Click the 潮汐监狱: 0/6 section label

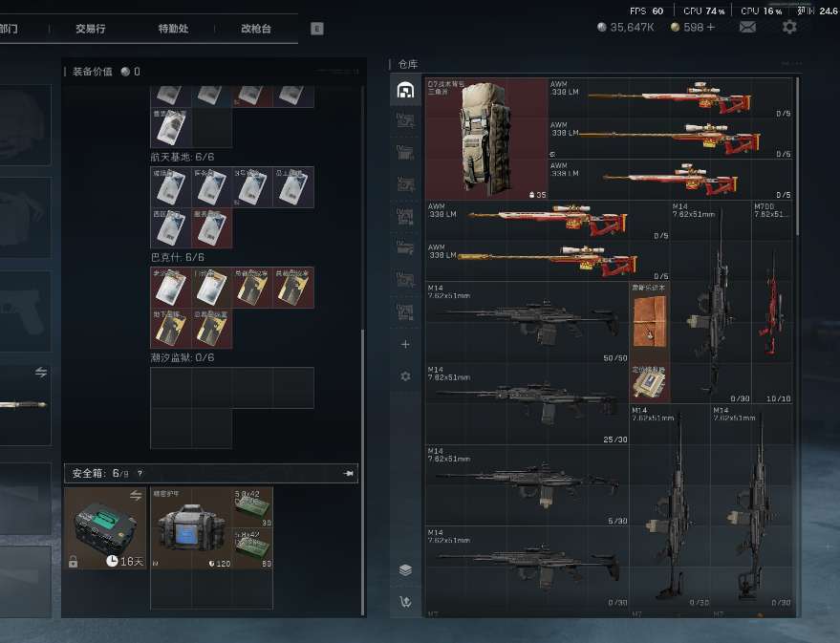click(x=183, y=357)
